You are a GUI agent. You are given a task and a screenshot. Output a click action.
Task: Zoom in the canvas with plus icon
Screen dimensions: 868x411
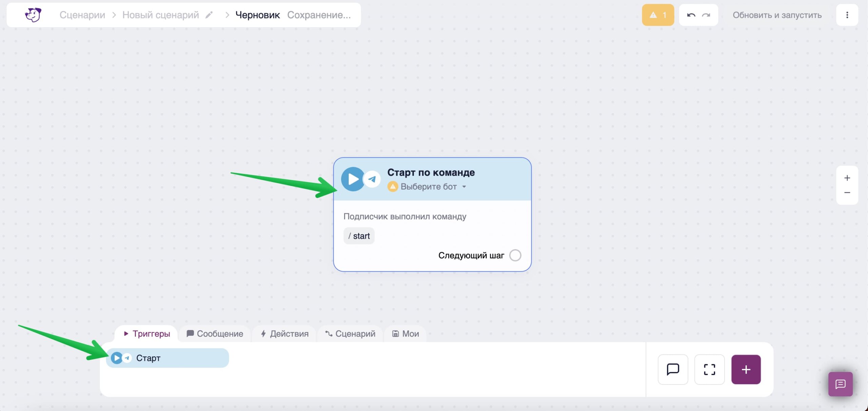[847, 178]
